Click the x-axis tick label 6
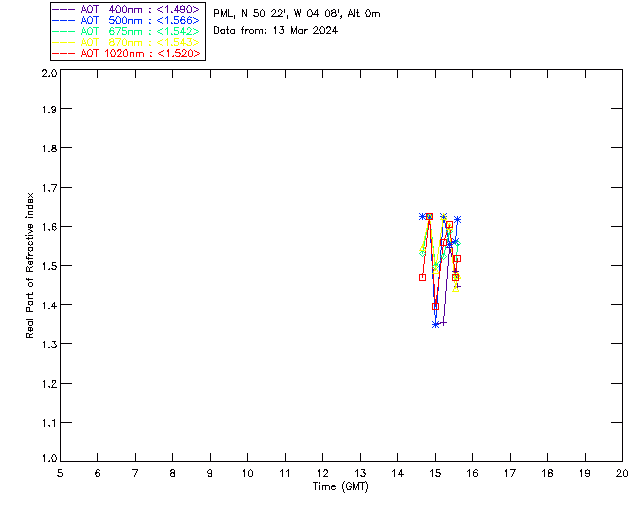 (98, 473)
